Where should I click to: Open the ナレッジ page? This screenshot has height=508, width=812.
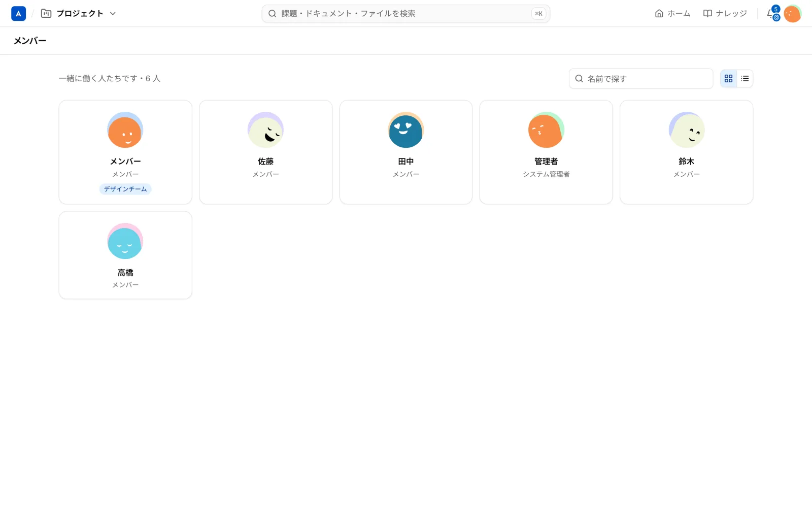click(725, 14)
